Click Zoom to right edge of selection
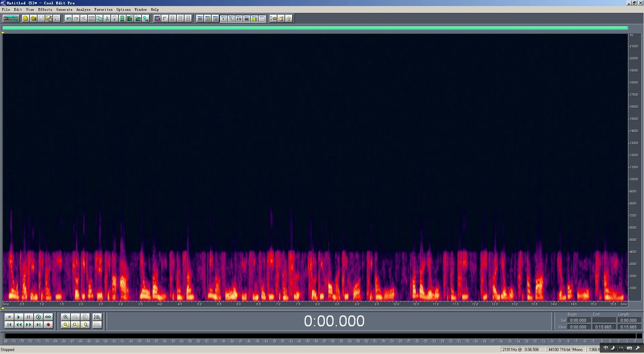Image resolution: width=644 pixels, height=354 pixels. click(85, 325)
